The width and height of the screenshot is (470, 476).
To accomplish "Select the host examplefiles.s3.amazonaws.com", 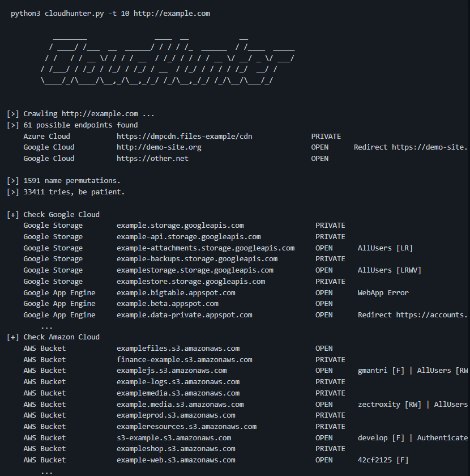I will tap(178, 348).
